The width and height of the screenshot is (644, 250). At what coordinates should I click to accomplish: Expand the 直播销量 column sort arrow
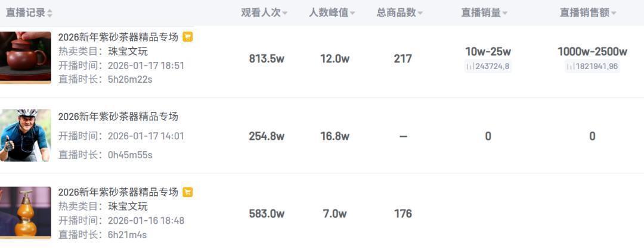tap(505, 13)
